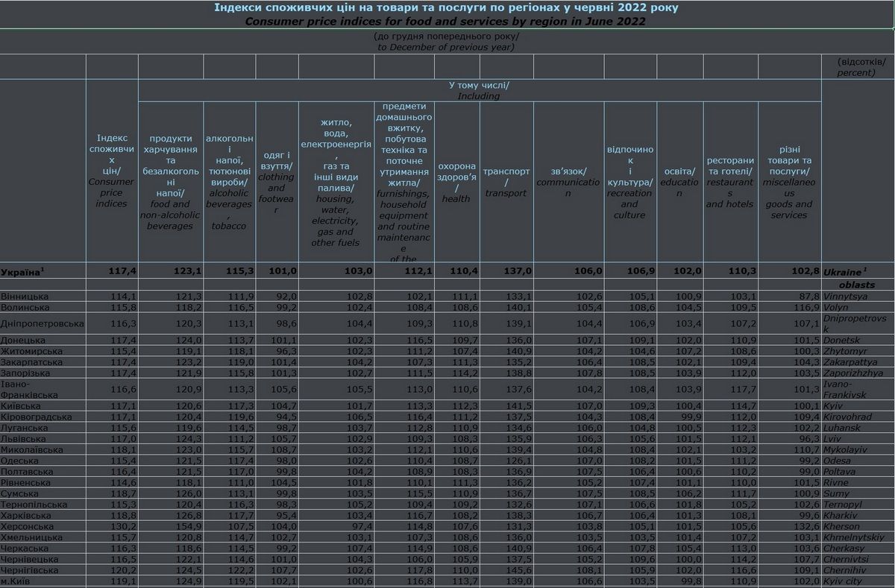Select the 'відсотків/percent' cell

[x=856, y=67]
